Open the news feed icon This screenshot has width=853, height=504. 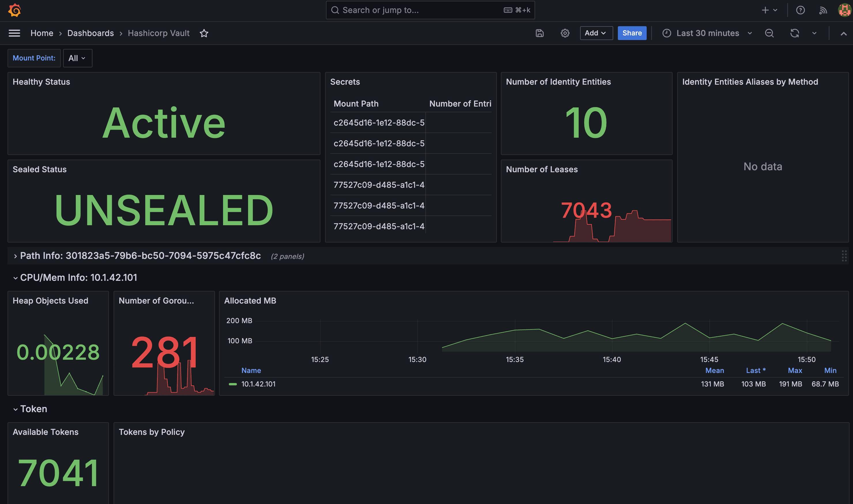(x=823, y=10)
